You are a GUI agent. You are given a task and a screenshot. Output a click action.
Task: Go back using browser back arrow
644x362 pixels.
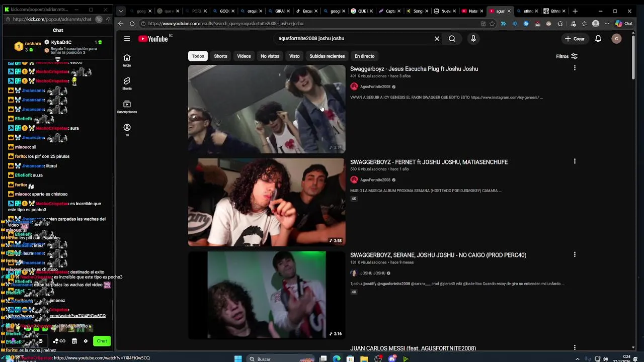121,24
